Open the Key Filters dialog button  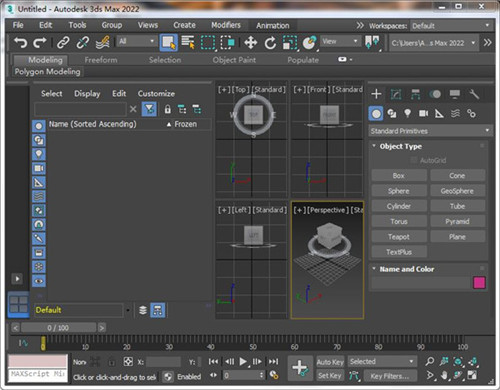(x=390, y=376)
